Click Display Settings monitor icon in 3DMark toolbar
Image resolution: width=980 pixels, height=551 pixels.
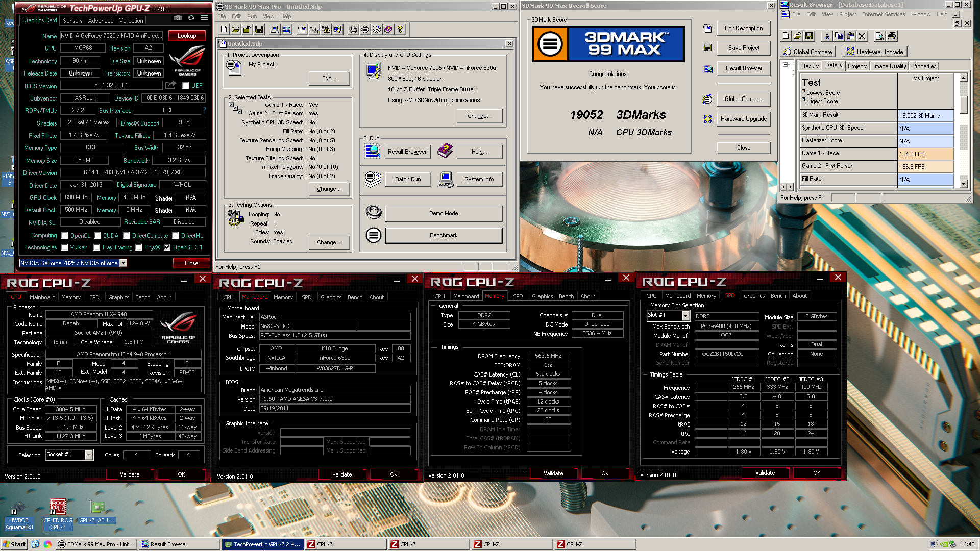tap(337, 30)
